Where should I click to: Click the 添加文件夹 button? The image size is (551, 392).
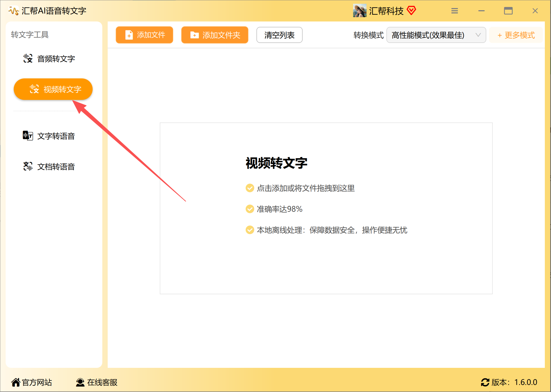(x=215, y=35)
